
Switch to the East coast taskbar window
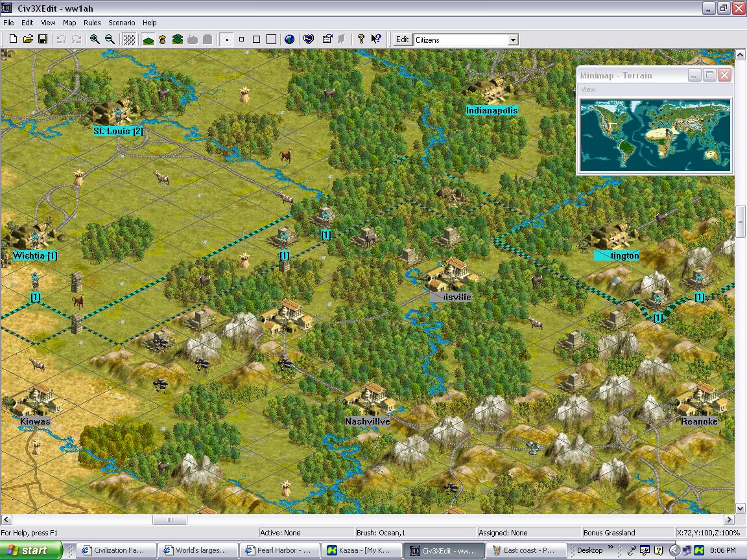(x=525, y=550)
